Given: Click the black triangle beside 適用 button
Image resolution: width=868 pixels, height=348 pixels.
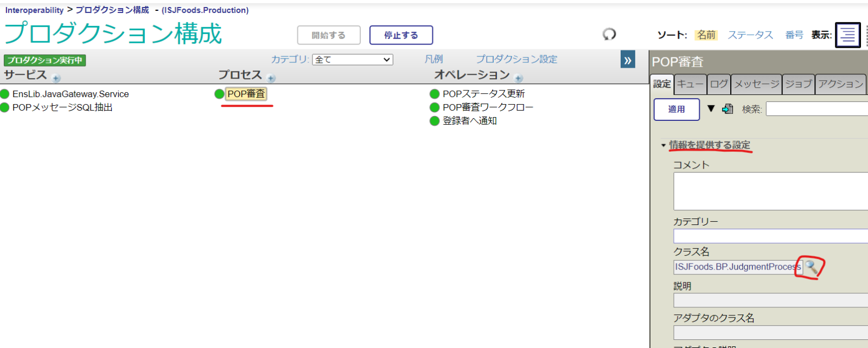Looking at the screenshot, I should [x=711, y=108].
